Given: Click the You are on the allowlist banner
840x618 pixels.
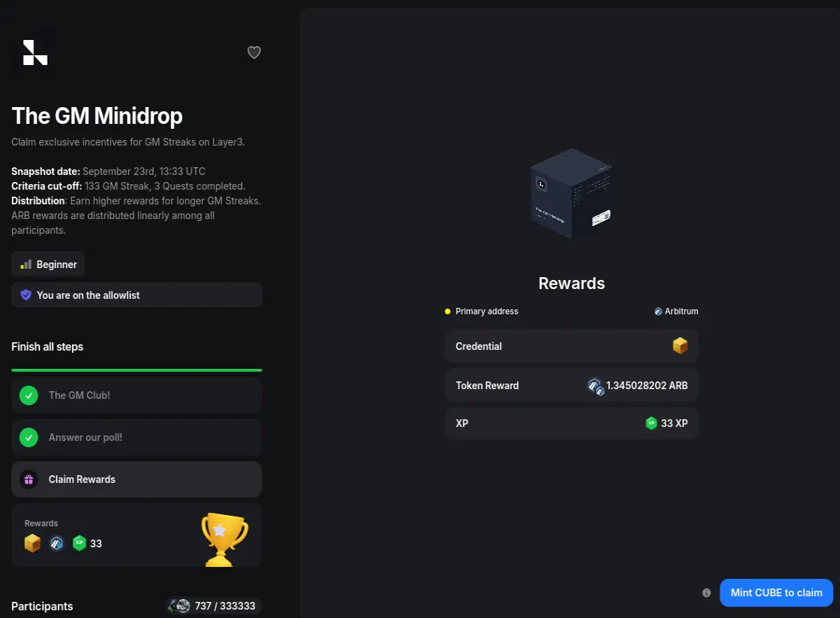Looking at the screenshot, I should [136, 295].
